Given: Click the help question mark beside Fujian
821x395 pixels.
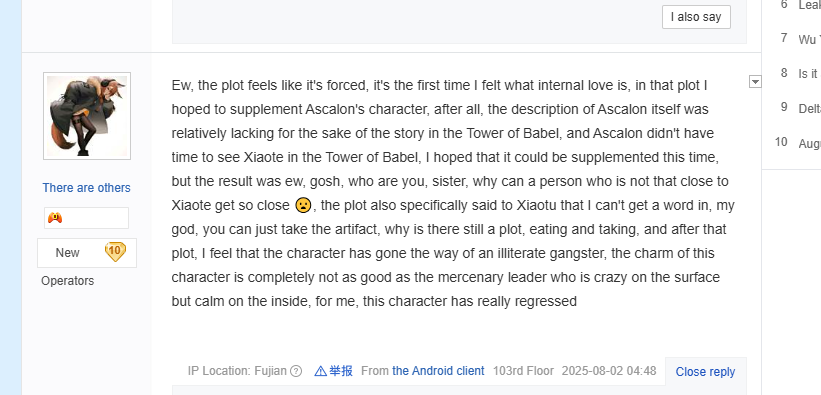Looking at the screenshot, I should tap(296, 371).
